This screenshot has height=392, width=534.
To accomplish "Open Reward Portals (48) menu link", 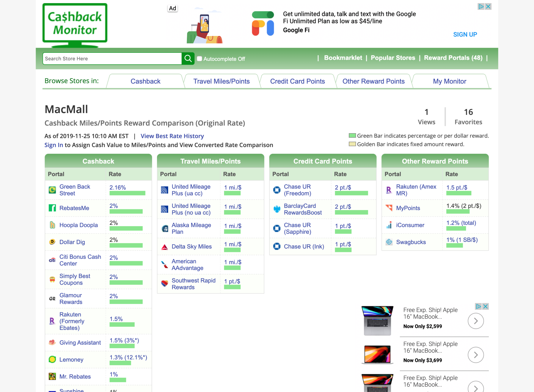I will pyautogui.click(x=453, y=58).
